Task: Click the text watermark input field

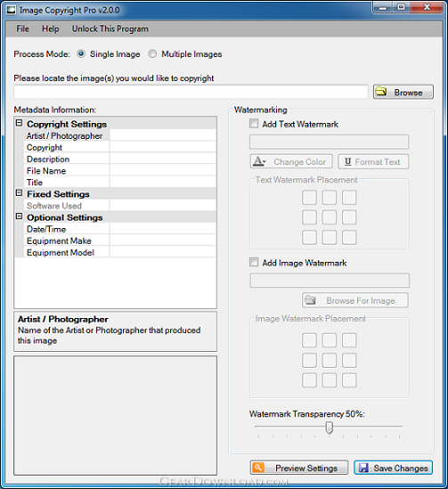Action: point(330,142)
